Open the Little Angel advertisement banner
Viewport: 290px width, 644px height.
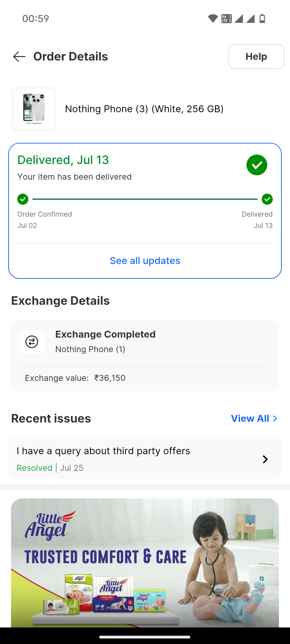tap(145, 563)
